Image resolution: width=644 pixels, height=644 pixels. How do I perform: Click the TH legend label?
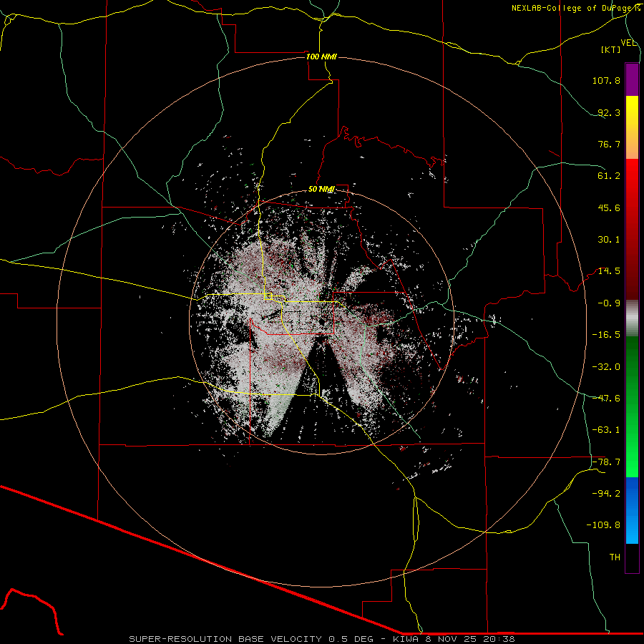(x=615, y=557)
